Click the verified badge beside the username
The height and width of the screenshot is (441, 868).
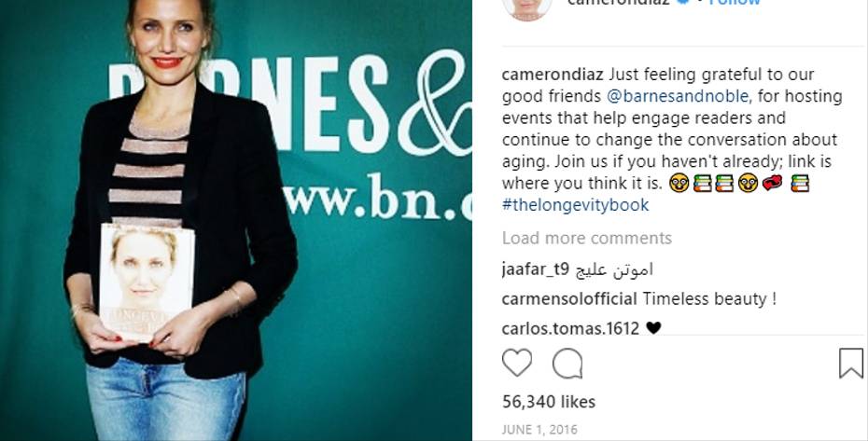click(x=682, y=2)
